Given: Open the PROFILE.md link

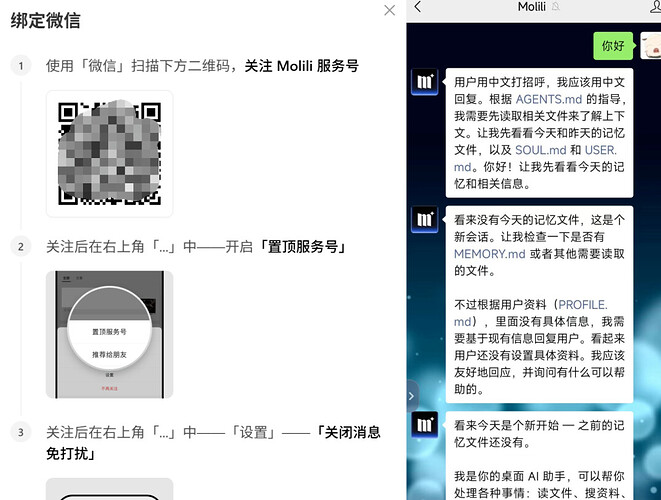Looking at the screenshot, I should tap(583, 305).
